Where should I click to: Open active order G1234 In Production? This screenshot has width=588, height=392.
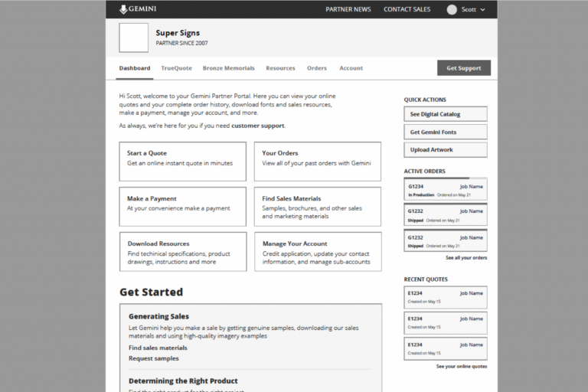446,190
